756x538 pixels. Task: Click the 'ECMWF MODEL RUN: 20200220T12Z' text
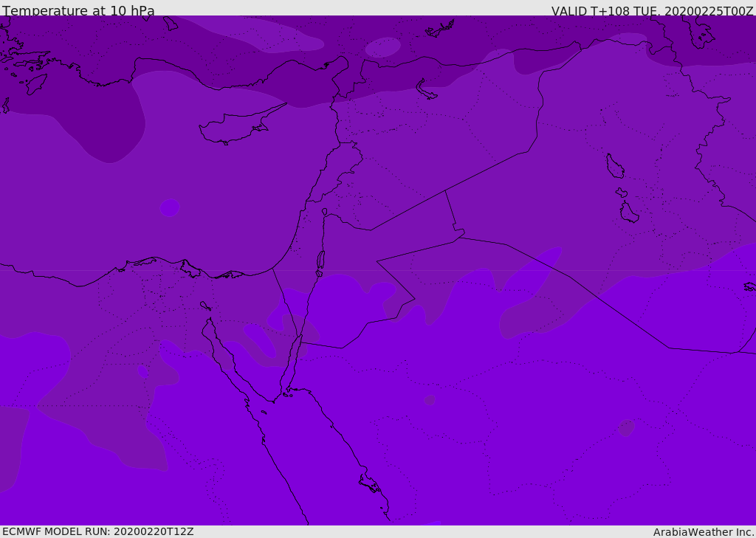[98, 532]
